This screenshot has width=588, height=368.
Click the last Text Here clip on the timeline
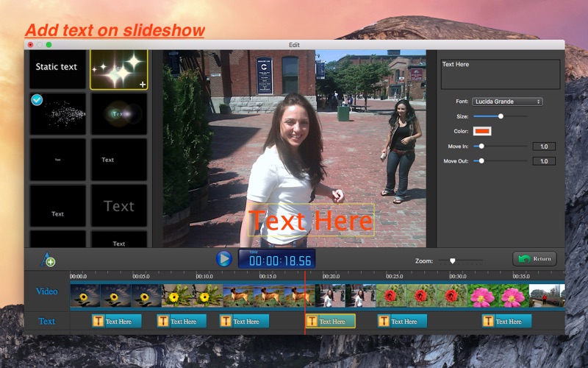[506, 321]
